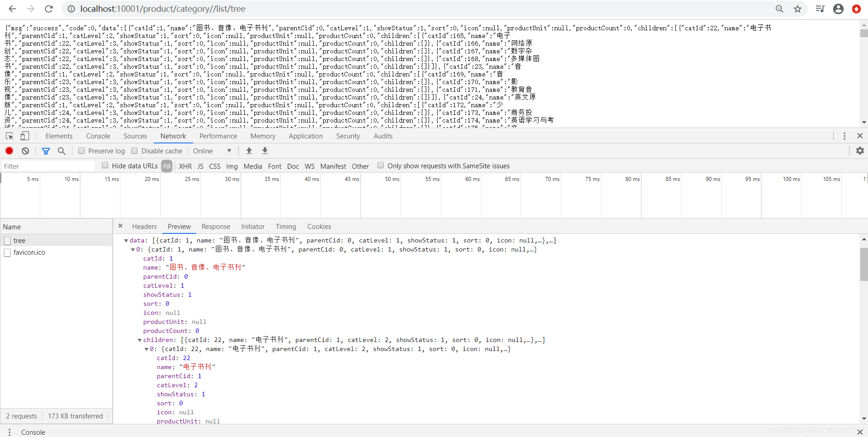Viewport: 868px width, 437px height.
Task: Click the address bar URL
Action: pos(163,9)
